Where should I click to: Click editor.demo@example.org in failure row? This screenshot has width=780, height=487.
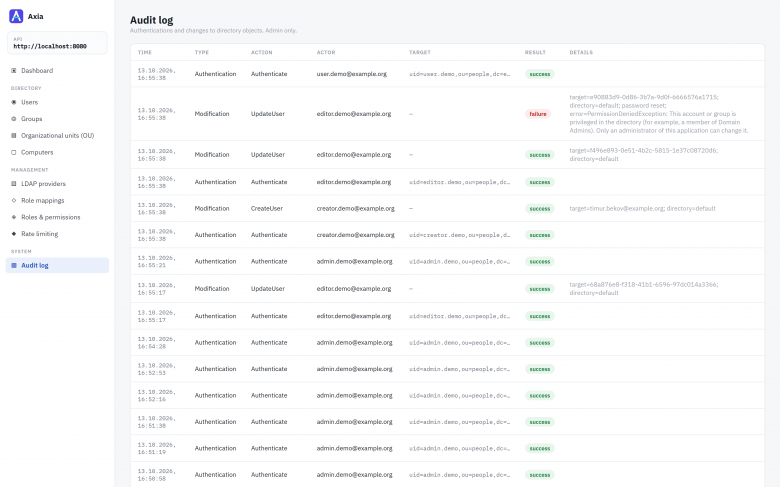point(354,114)
